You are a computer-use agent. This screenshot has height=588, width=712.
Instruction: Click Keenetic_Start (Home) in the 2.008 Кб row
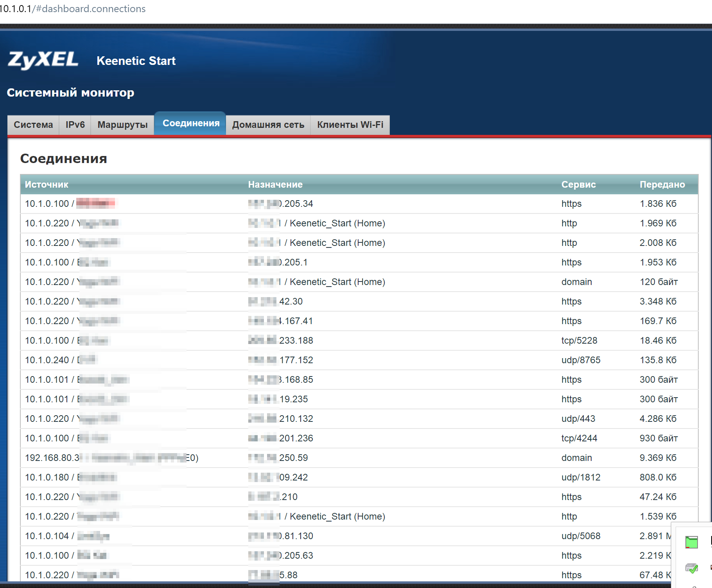[x=337, y=243]
